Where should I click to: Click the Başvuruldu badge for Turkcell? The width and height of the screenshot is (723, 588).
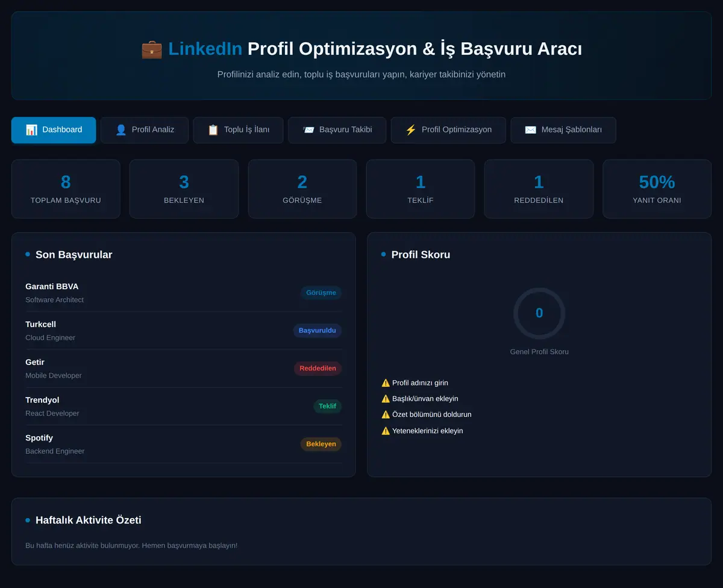point(318,331)
